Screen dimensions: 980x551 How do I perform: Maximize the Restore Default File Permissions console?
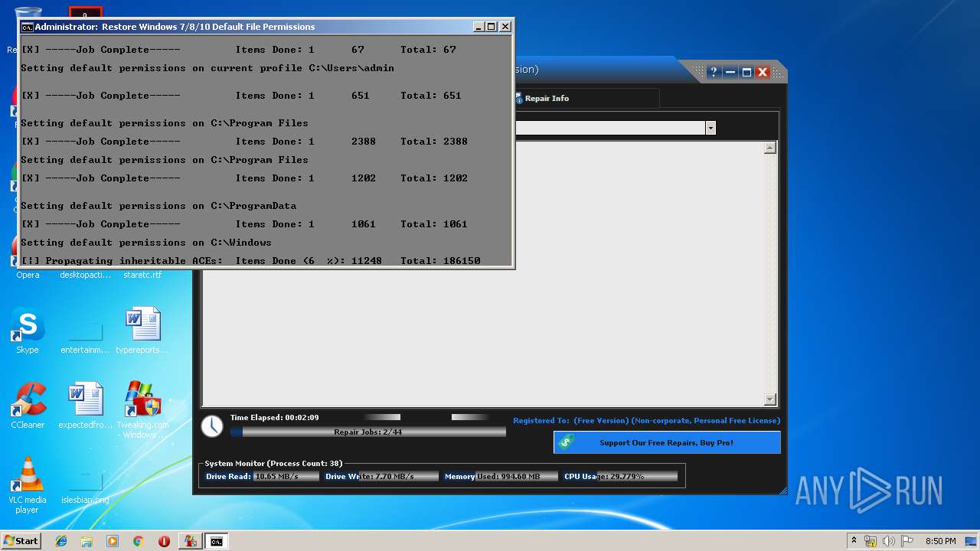coord(492,27)
